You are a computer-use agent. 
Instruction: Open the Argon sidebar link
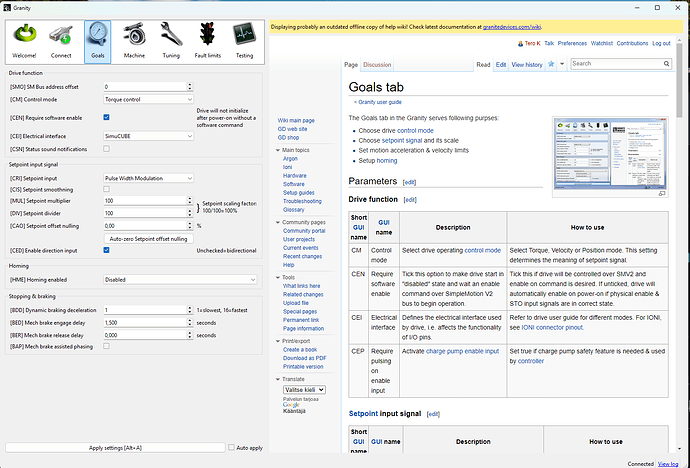(x=290, y=158)
